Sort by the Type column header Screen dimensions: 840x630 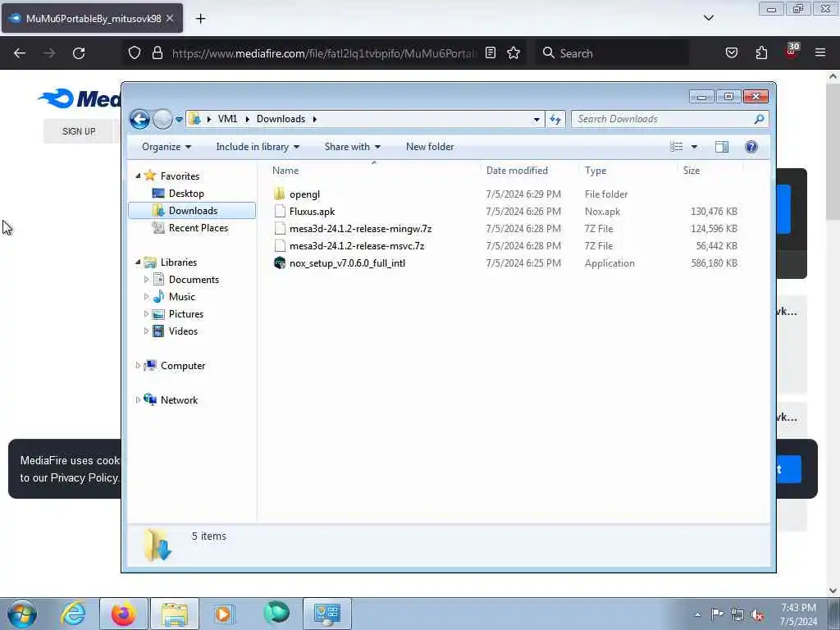click(x=596, y=171)
